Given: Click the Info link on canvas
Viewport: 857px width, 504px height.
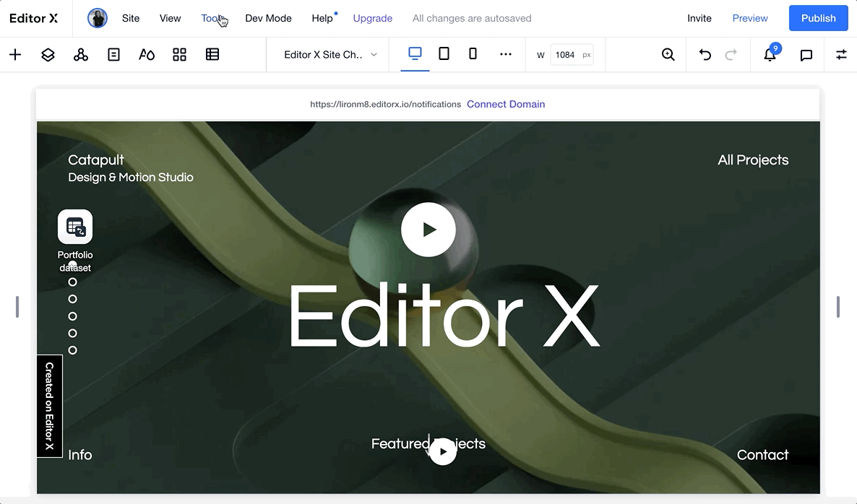Looking at the screenshot, I should click(79, 455).
